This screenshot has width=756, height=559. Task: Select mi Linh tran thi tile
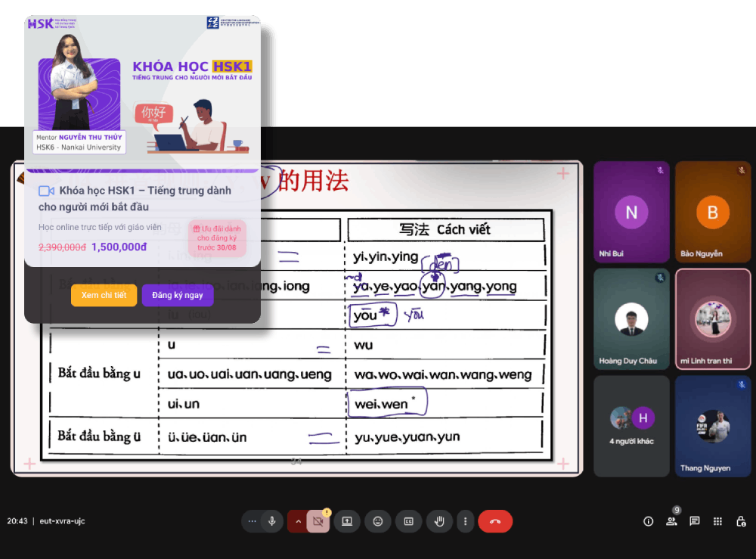click(x=713, y=318)
